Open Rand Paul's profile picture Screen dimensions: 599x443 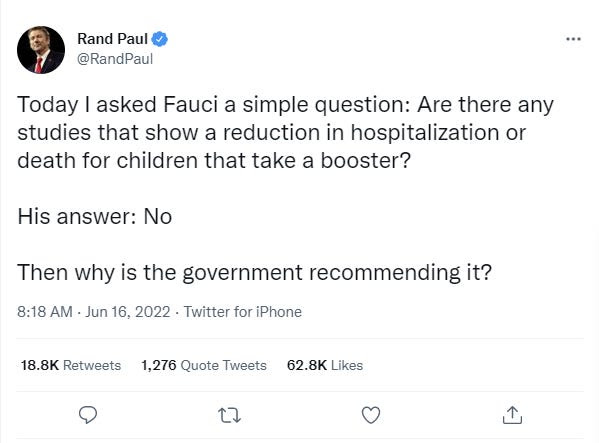tap(41, 50)
